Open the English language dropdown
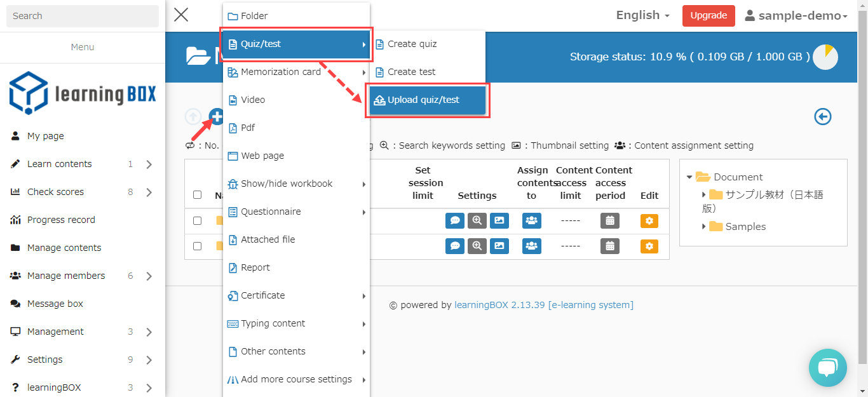868x397 pixels. [642, 15]
